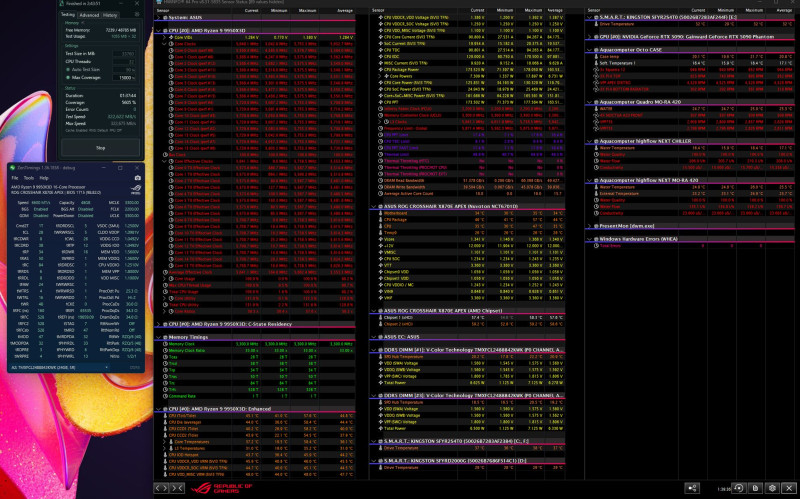Select Drive Temperature under KINGSTON [D:] drive

pyautogui.click(x=469, y=467)
